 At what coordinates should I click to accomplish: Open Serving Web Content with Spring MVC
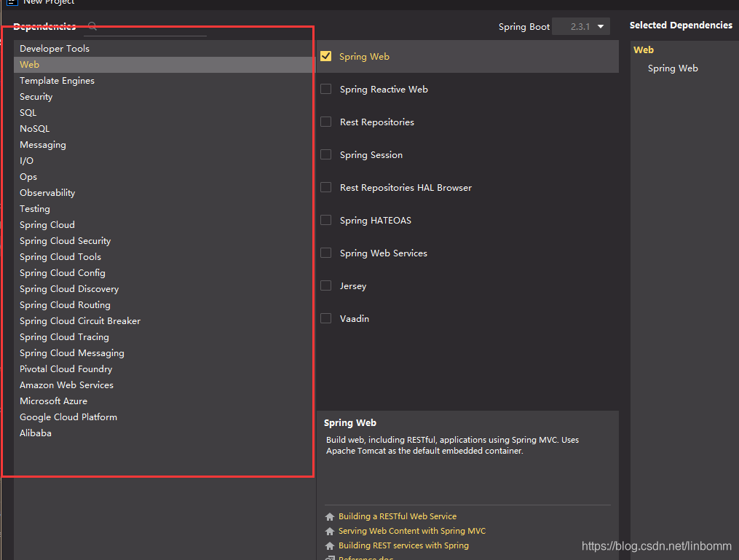pos(412,531)
